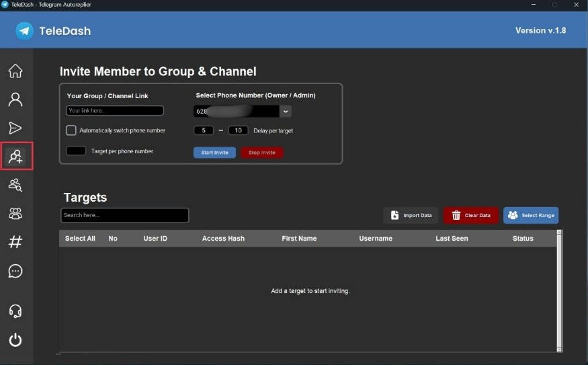Image resolution: width=588 pixels, height=365 pixels.
Task: Open the chat bubble autoreply icon
Action: pyautogui.click(x=15, y=271)
